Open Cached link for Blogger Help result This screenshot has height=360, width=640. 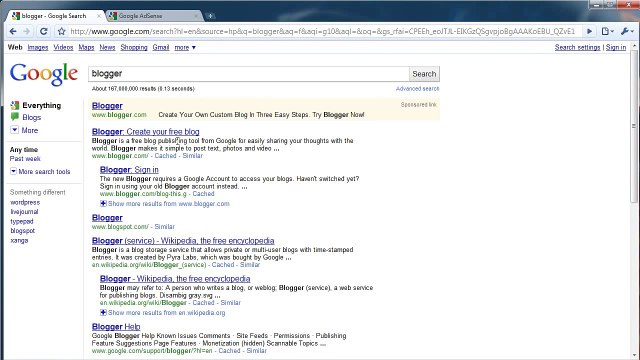point(229,351)
